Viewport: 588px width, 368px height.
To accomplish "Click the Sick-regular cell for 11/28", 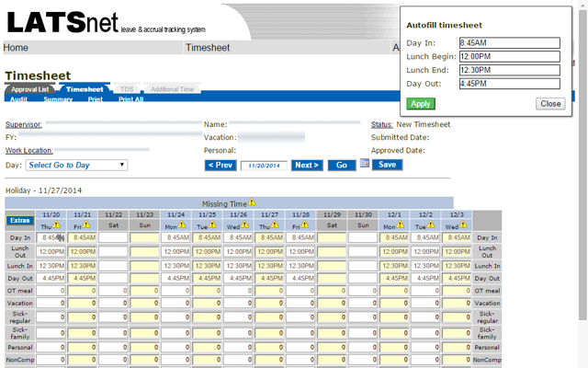I will 300,317.
